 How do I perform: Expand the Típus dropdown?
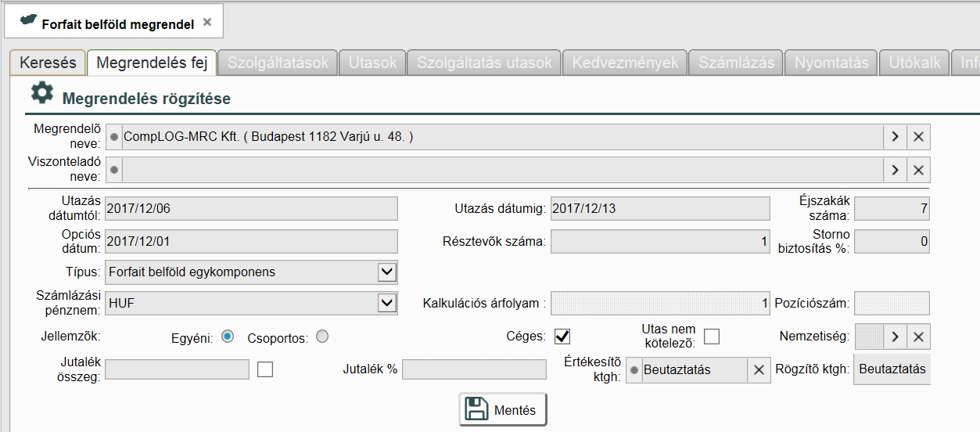tap(386, 272)
